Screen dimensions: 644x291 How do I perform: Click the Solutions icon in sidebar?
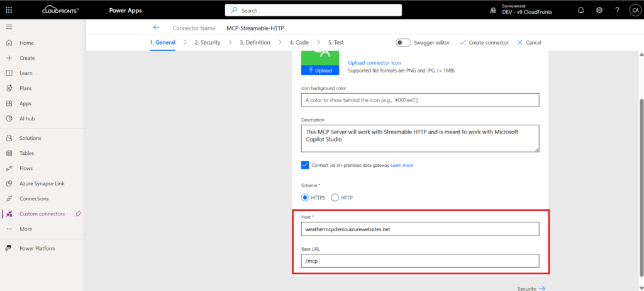tap(9, 138)
